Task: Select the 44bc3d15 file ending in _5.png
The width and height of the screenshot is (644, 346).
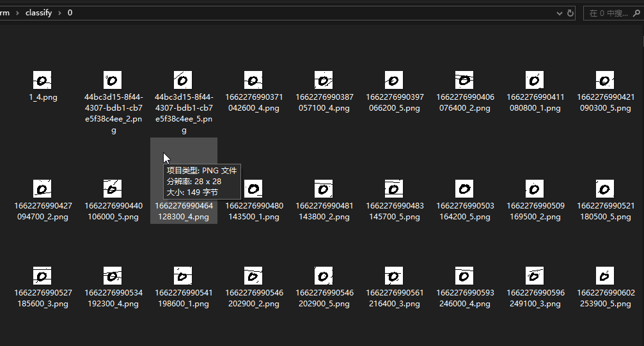Action: 184,80
